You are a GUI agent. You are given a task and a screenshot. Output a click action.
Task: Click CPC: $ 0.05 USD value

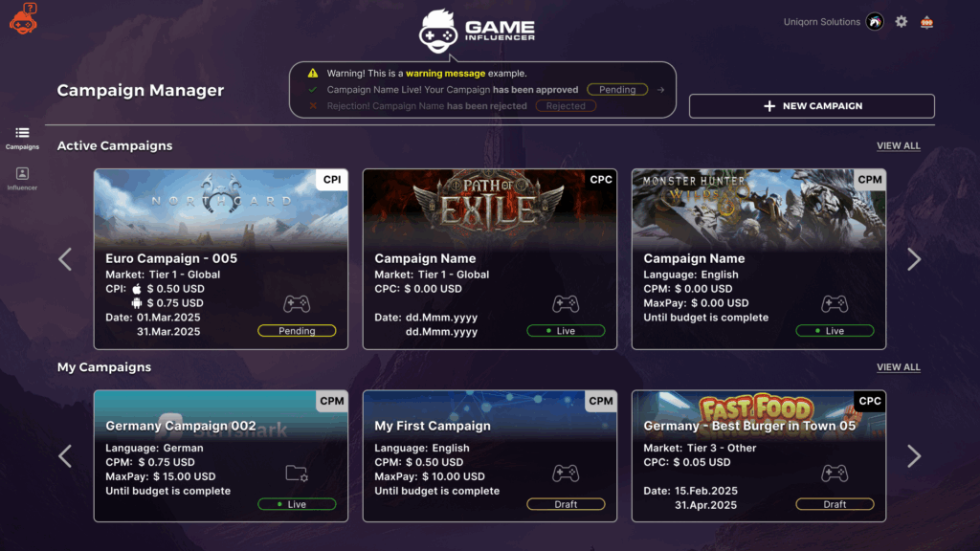(687, 462)
